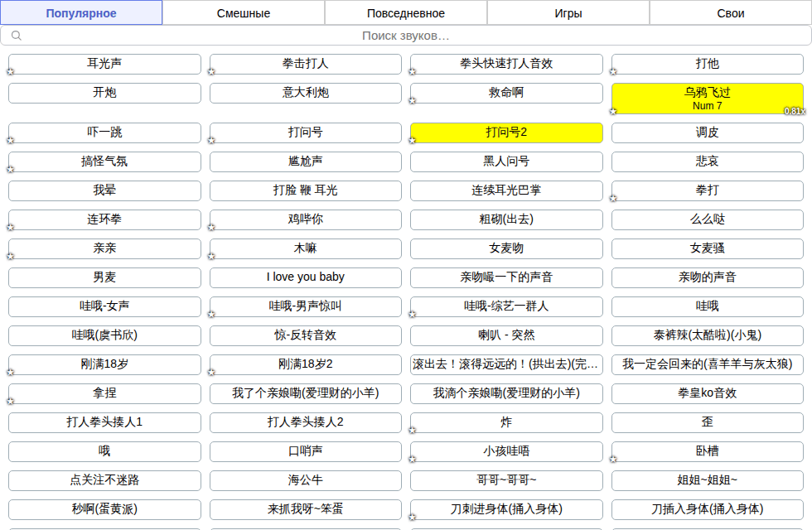This screenshot has height=530, width=812.
Task: Play the 么么哒 sound
Action: 708,219
